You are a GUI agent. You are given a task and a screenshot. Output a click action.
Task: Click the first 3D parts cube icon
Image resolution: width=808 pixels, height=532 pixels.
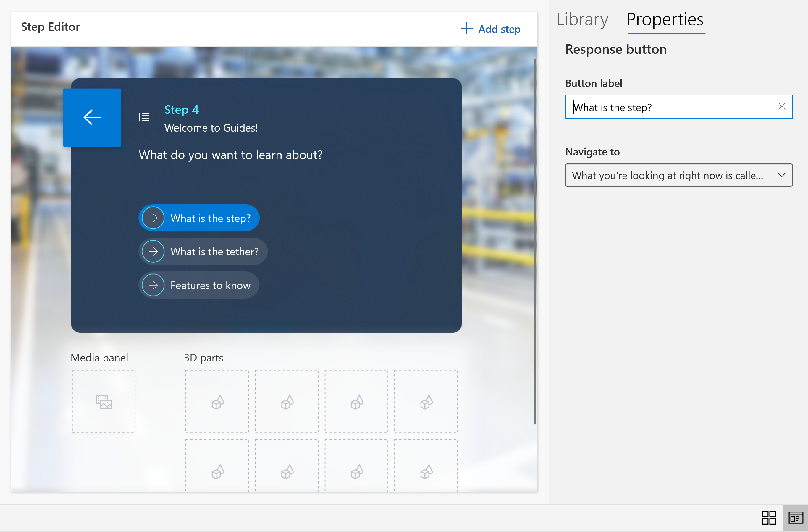pos(217,401)
